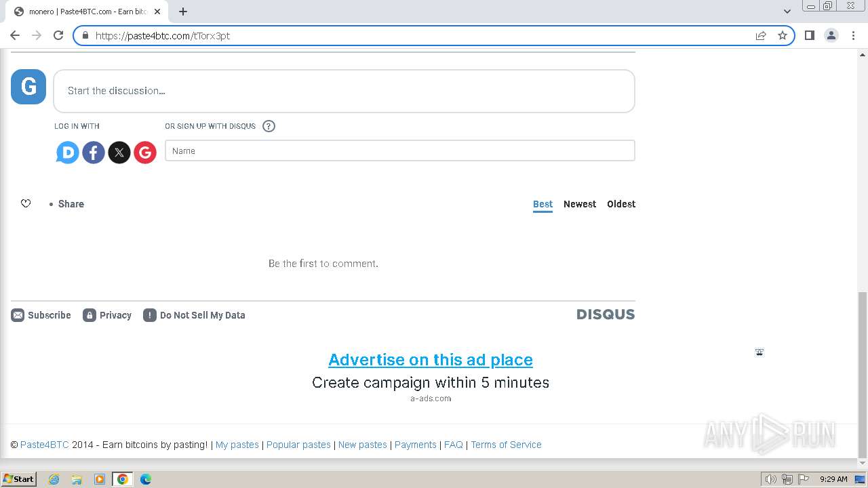
Task: Open Internet Explorer from taskbar
Action: [54, 479]
